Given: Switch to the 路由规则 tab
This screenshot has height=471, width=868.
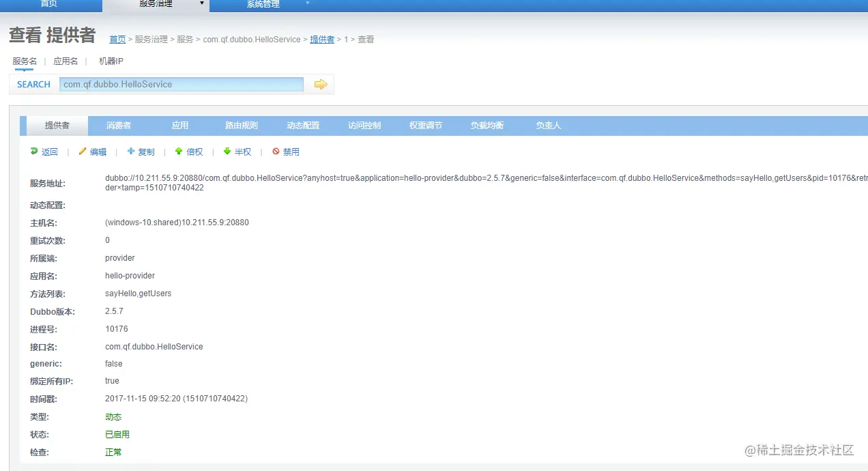Looking at the screenshot, I should point(242,126).
